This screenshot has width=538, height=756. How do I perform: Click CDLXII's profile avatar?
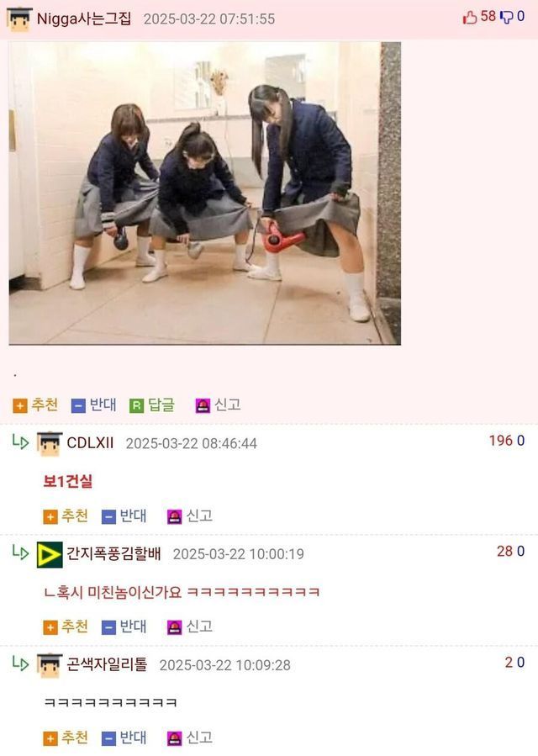coord(50,444)
